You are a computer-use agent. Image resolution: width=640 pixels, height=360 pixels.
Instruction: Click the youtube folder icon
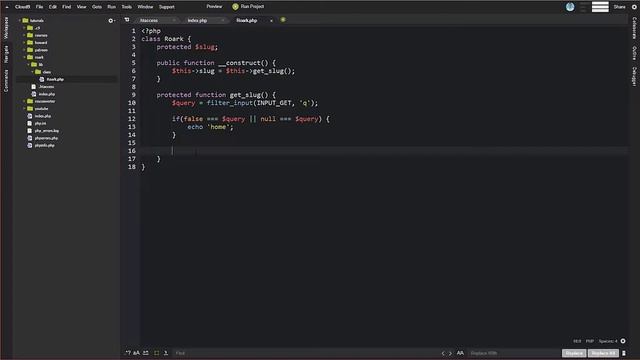tap(30, 109)
